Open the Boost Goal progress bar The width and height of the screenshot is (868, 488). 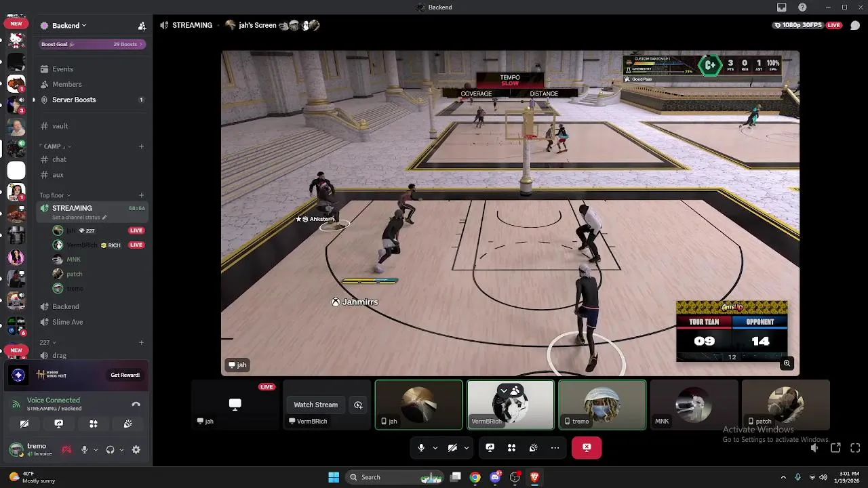[x=92, y=44]
